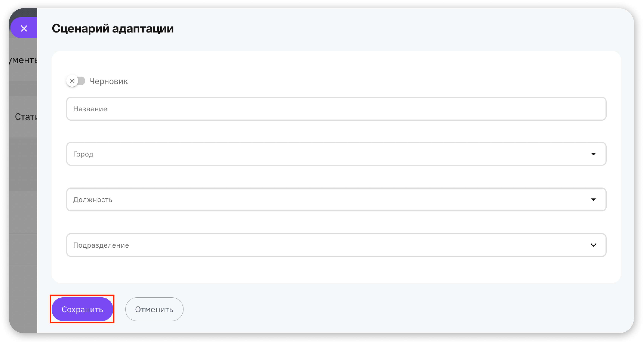Save the scenario with Сохранить button
This screenshot has width=644, height=344.
click(x=82, y=309)
